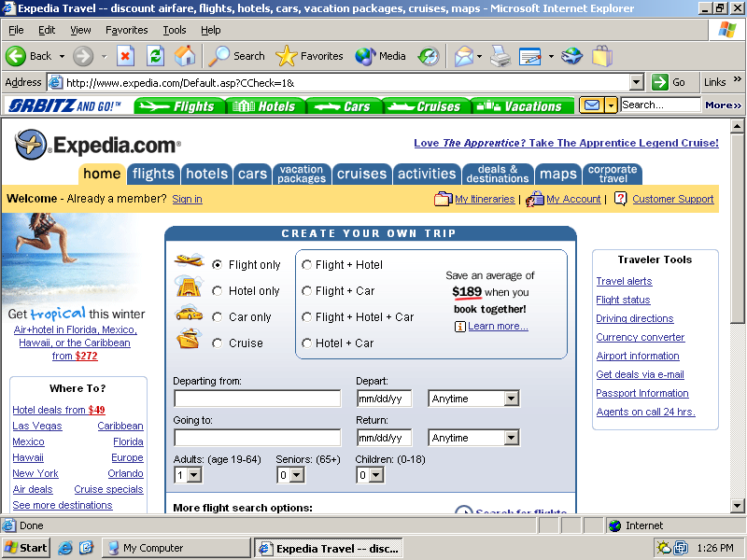Open the corporate travel tab
747x560 pixels.
click(x=613, y=174)
